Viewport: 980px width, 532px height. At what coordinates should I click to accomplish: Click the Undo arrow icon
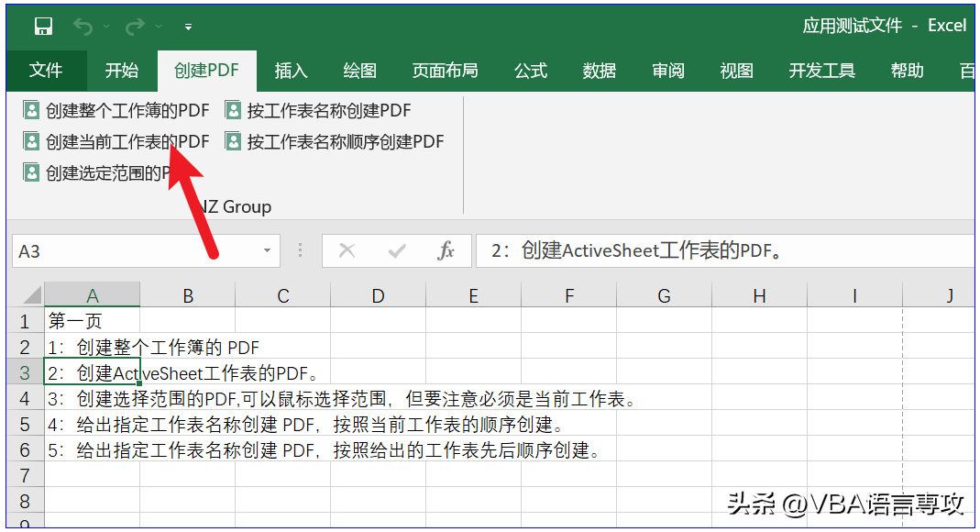[x=83, y=27]
